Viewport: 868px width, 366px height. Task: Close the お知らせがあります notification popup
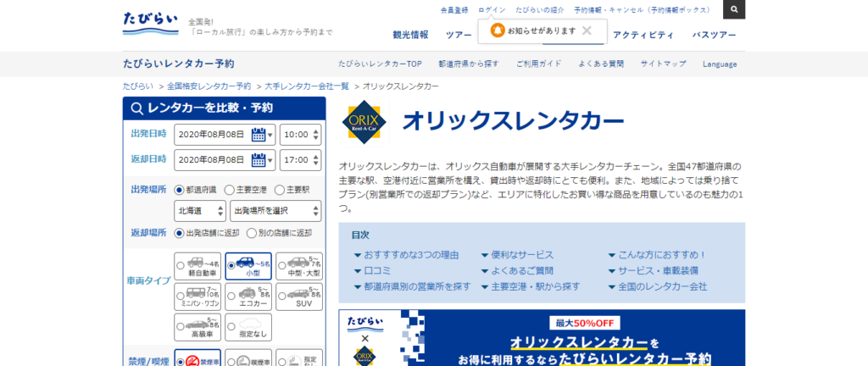(586, 30)
